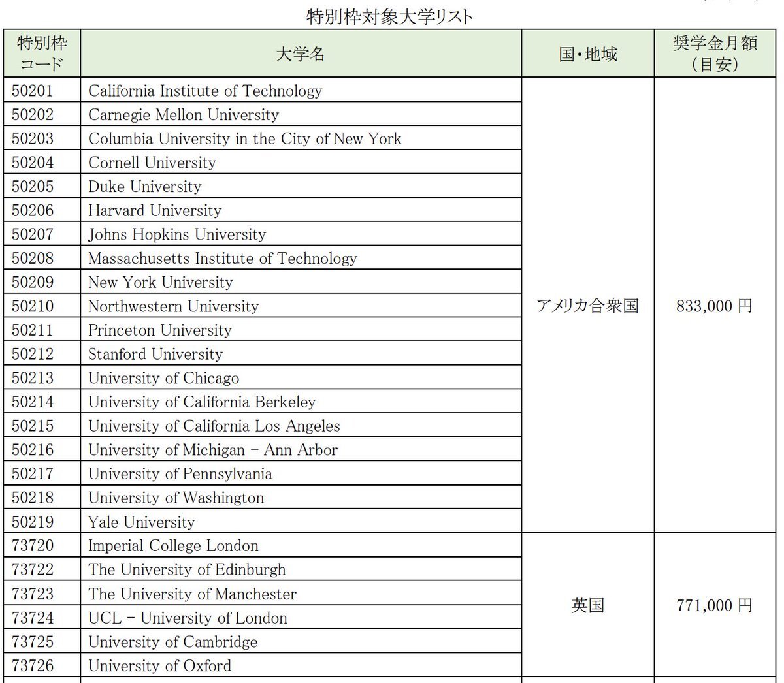Select code cell 73724
The image size is (784, 683).
click(42, 617)
